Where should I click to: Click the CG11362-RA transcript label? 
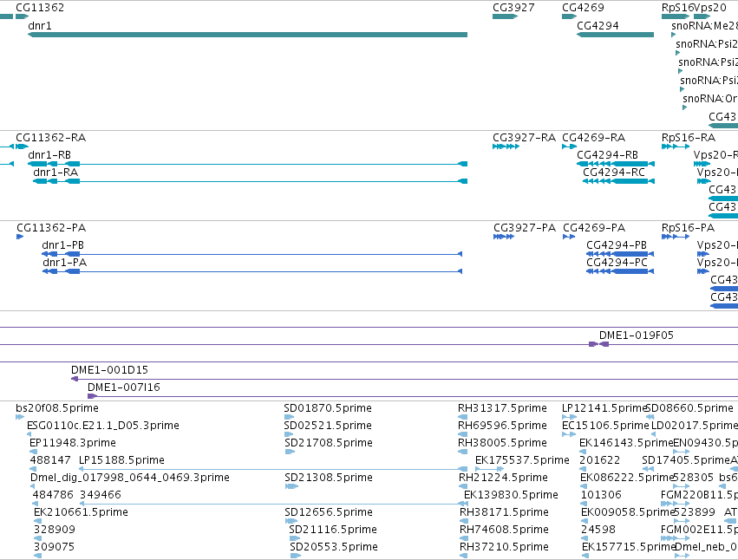click(x=51, y=138)
